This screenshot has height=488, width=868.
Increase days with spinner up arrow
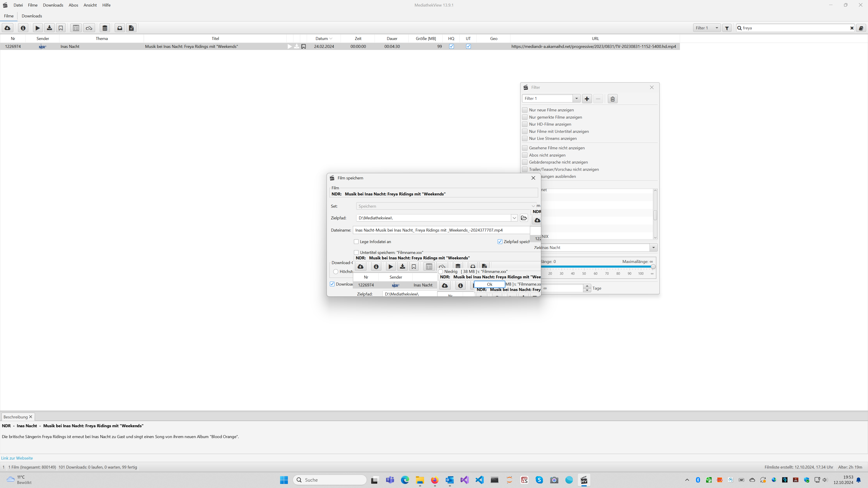587,286
